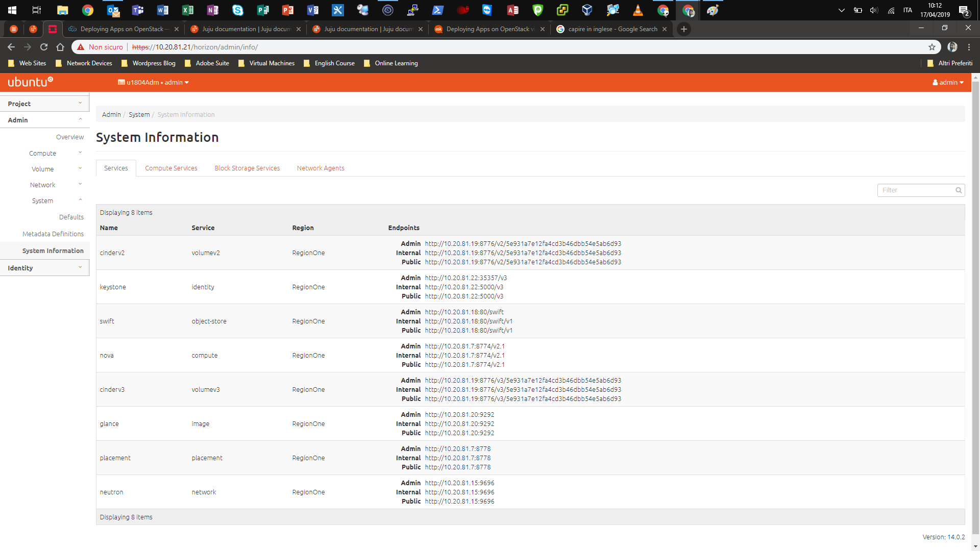Click the Filter search magnifier icon
Screen dimensions: 980x551
[x=959, y=190]
